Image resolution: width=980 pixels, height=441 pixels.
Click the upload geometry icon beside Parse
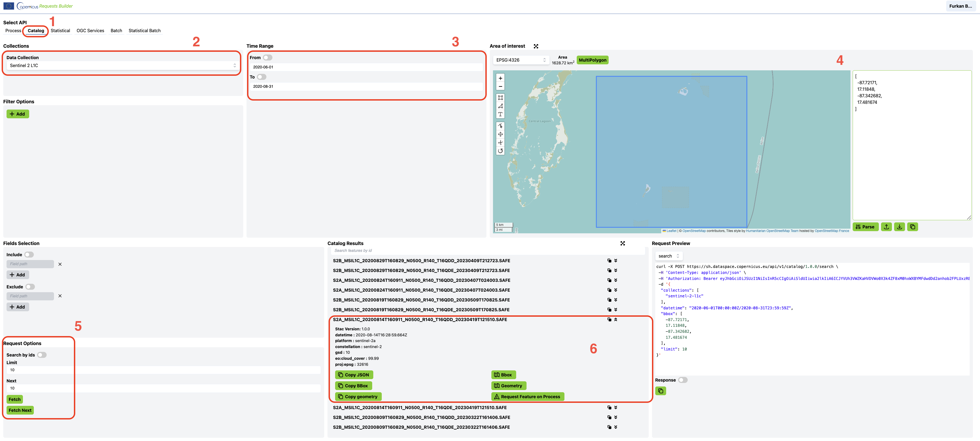tap(886, 227)
